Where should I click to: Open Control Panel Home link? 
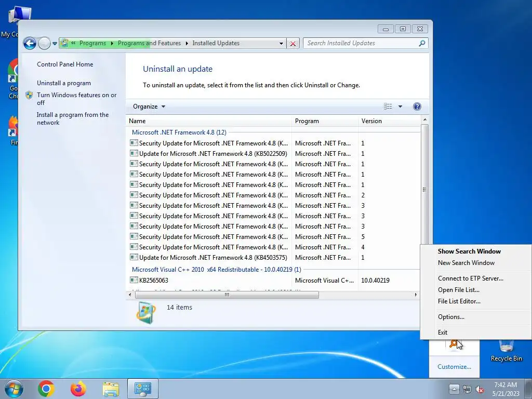pyautogui.click(x=65, y=64)
